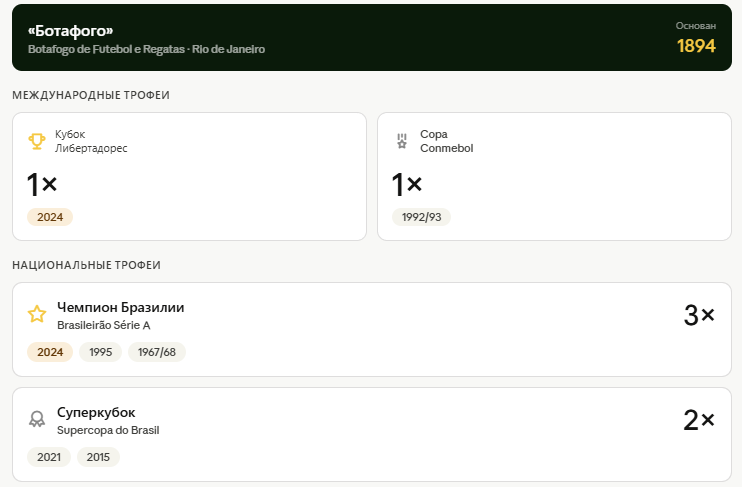Click the Чемпион Бразилии title
Screen dimensions: 742x487
tap(121, 307)
